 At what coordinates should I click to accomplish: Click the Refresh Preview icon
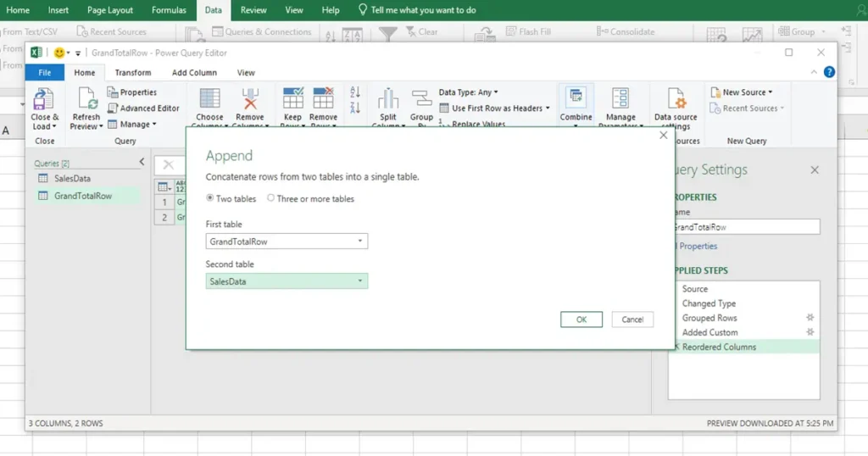click(x=87, y=100)
